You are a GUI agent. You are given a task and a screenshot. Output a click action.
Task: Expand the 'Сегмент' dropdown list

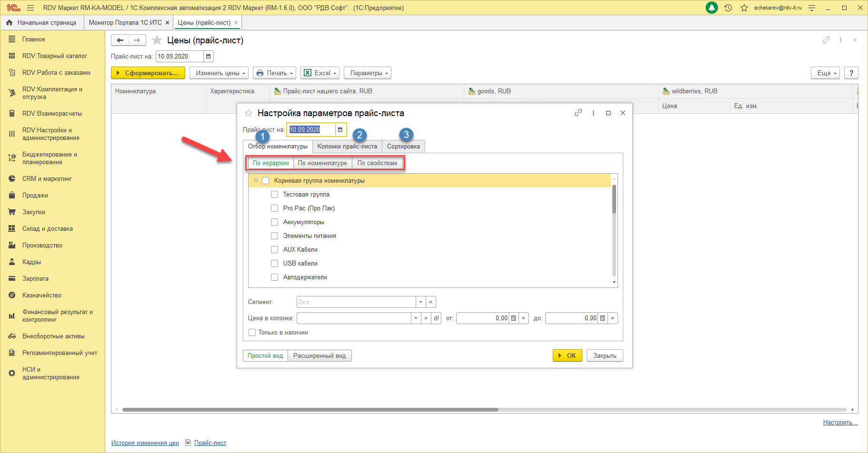coord(420,302)
